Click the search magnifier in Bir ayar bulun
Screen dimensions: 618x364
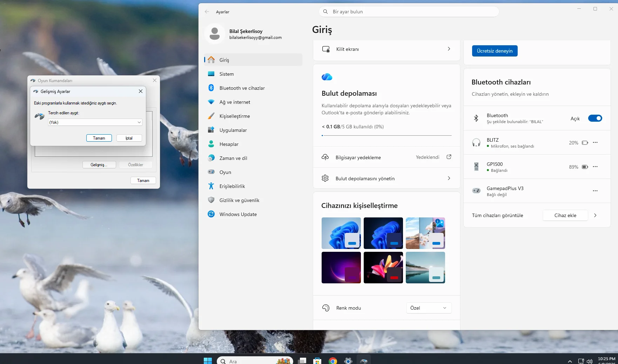click(325, 12)
